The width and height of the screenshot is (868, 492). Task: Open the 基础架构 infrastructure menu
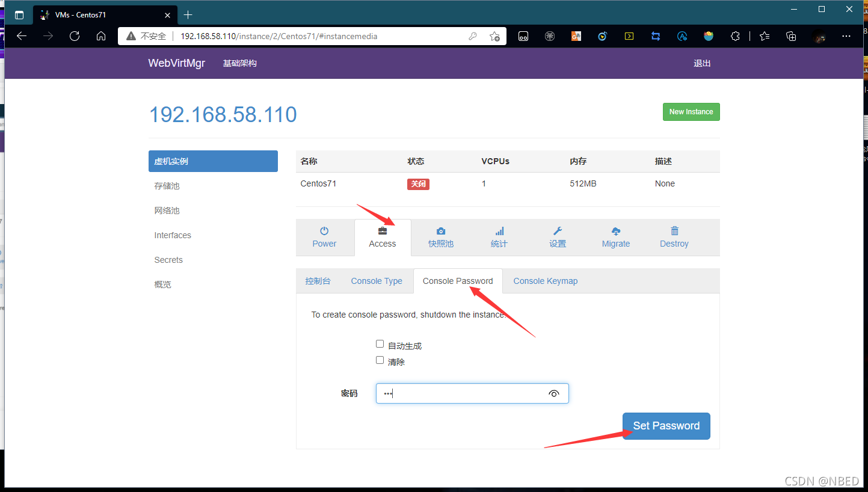[x=240, y=63]
